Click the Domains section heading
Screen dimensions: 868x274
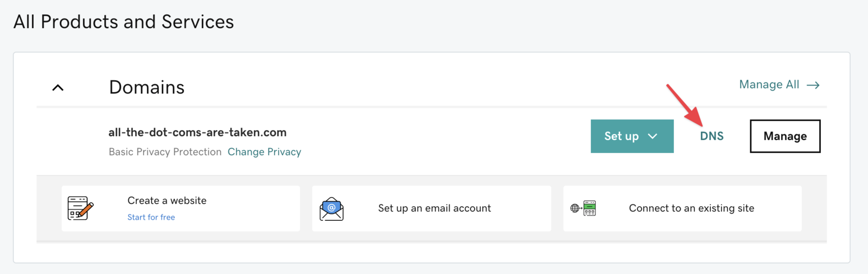(x=146, y=87)
